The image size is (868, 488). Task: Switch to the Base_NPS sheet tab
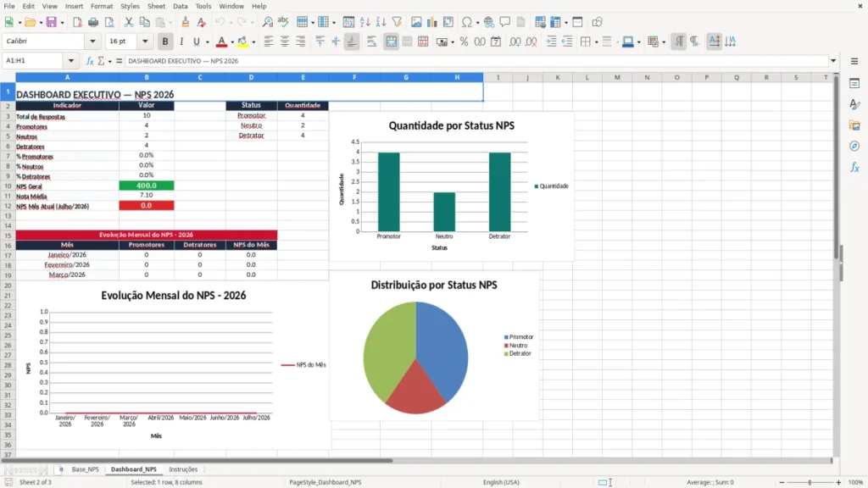point(86,469)
